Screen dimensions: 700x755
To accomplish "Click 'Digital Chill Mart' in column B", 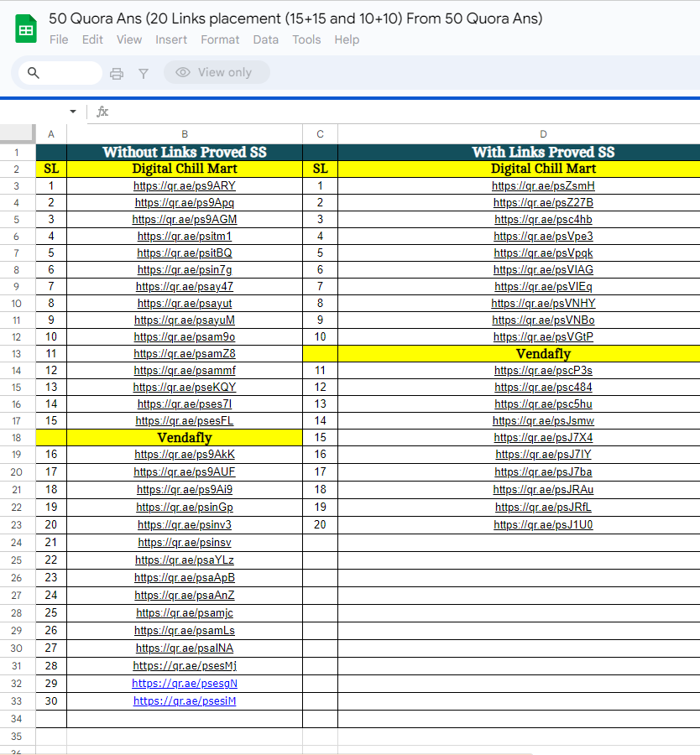I will pos(185,169).
